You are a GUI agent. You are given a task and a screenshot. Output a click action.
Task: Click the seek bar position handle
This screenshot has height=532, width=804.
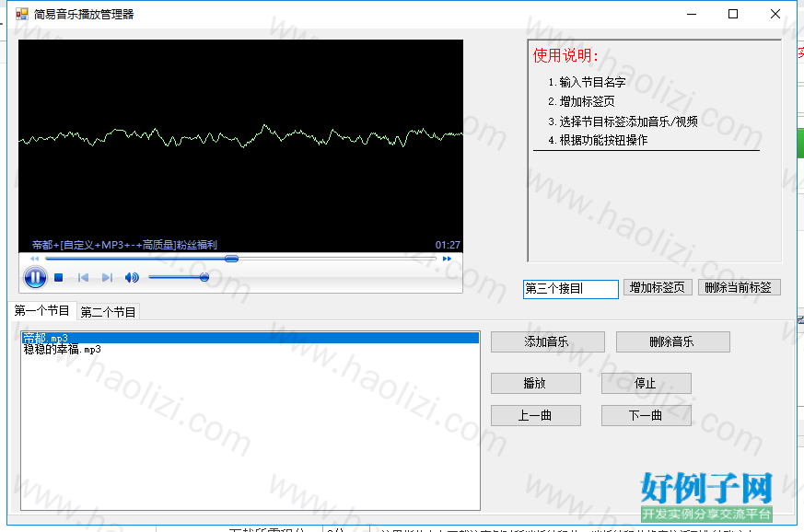point(232,259)
